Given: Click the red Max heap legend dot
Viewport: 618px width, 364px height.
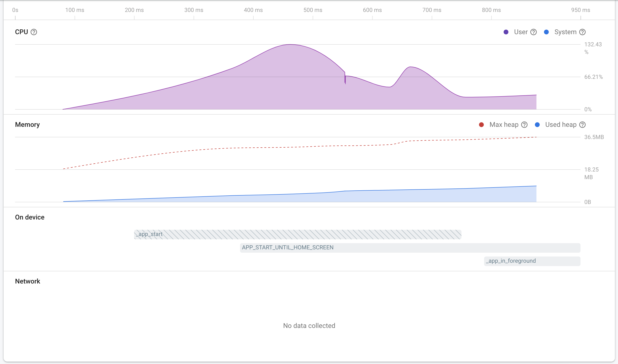Looking at the screenshot, I should [x=481, y=125].
